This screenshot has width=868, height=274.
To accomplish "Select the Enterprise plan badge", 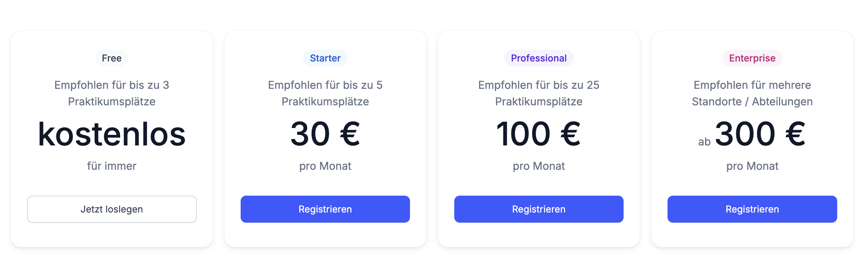I will (752, 58).
